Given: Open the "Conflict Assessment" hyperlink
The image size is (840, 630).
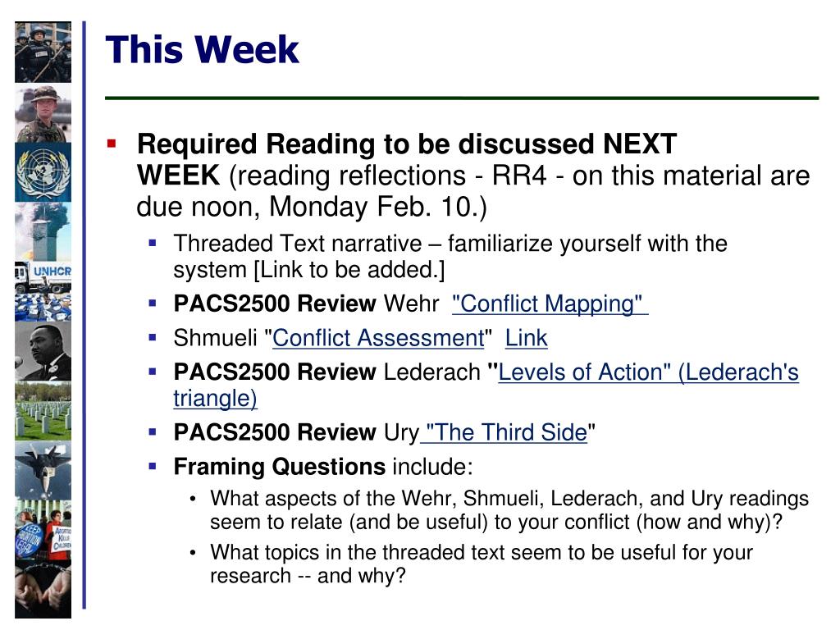Looking at the screenshot, I should coord(379,338).
